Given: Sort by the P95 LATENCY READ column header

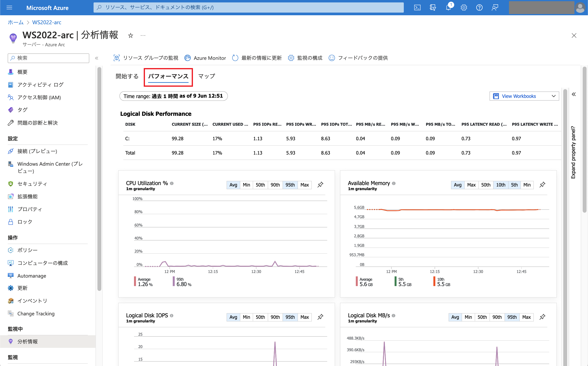Looking at the screenshot, I should tap(484, 124).
